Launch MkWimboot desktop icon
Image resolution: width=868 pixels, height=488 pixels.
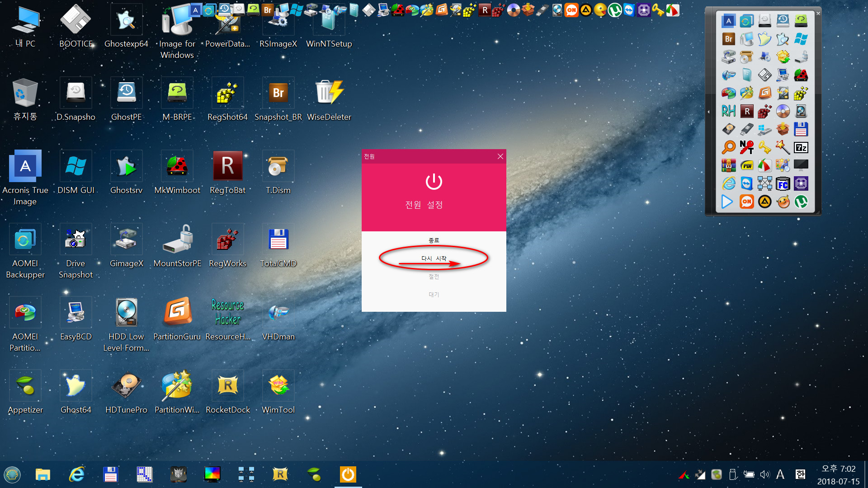177,173
